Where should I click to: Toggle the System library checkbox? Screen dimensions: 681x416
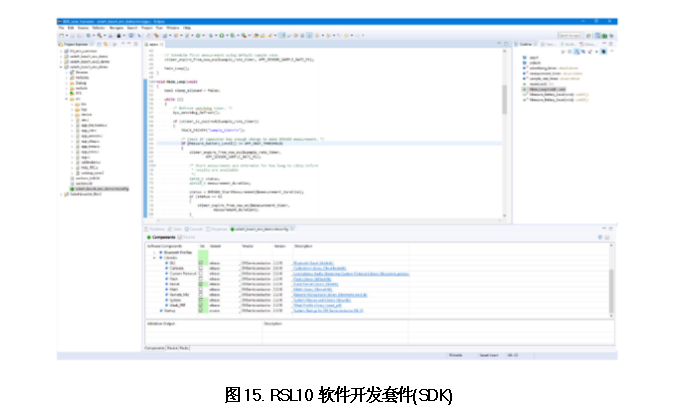coord(201,300)
